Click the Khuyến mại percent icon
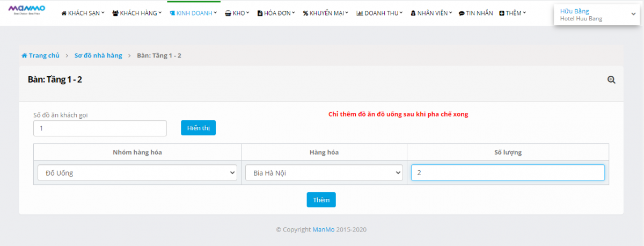 tap(305, 13)
